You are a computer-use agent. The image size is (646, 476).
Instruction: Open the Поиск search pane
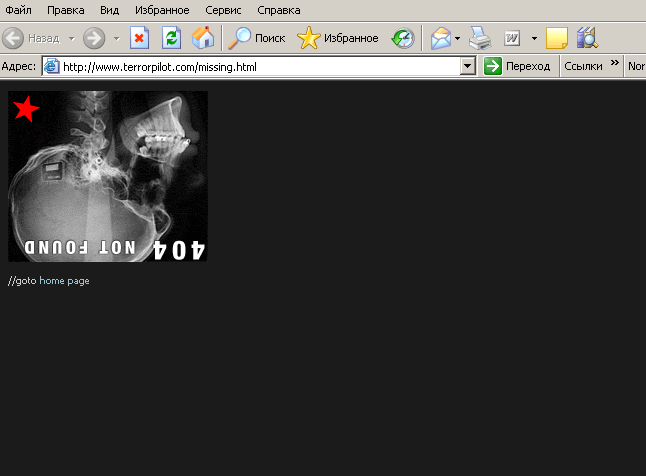(257, 38)
